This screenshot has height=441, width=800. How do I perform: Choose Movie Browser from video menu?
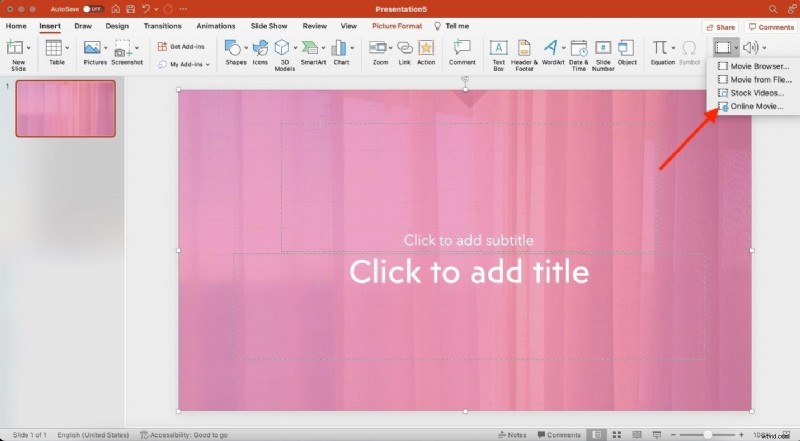pos(753,66)
